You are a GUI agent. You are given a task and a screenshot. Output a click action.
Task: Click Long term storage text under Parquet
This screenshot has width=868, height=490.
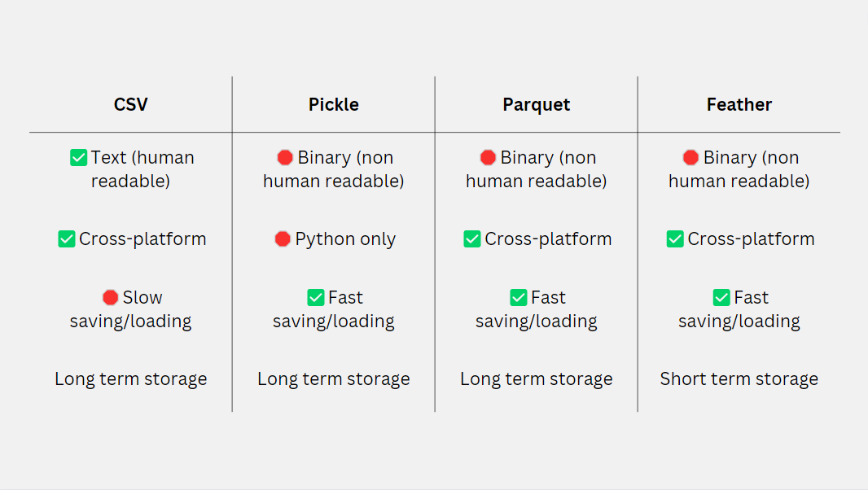(x=537, y=379)
